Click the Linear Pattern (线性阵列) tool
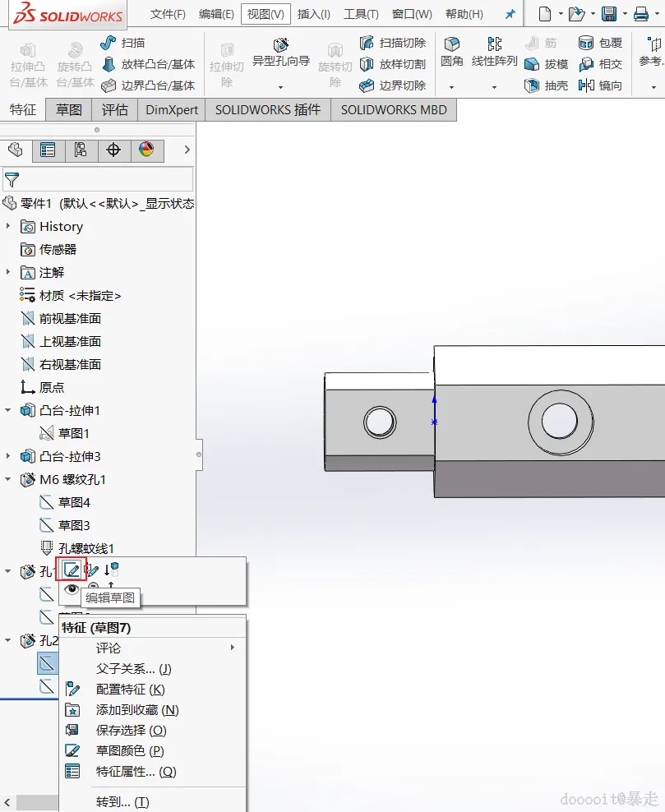 [494, 53]
